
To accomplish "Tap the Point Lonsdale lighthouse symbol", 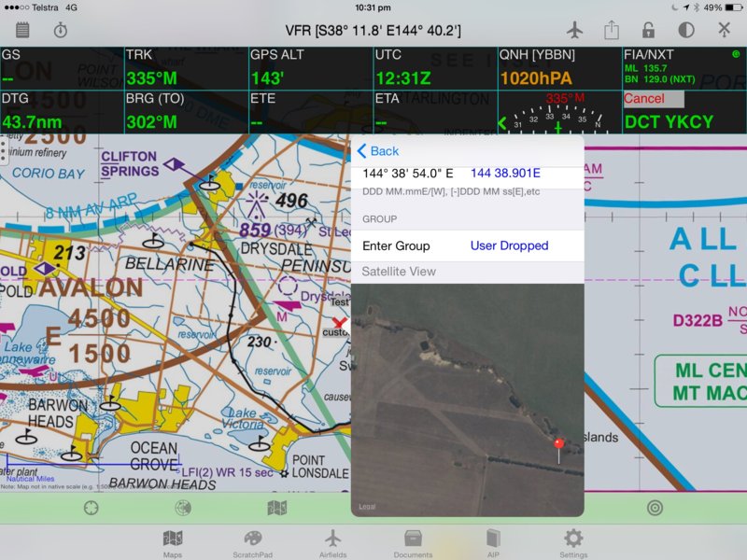I will point(285,473).
